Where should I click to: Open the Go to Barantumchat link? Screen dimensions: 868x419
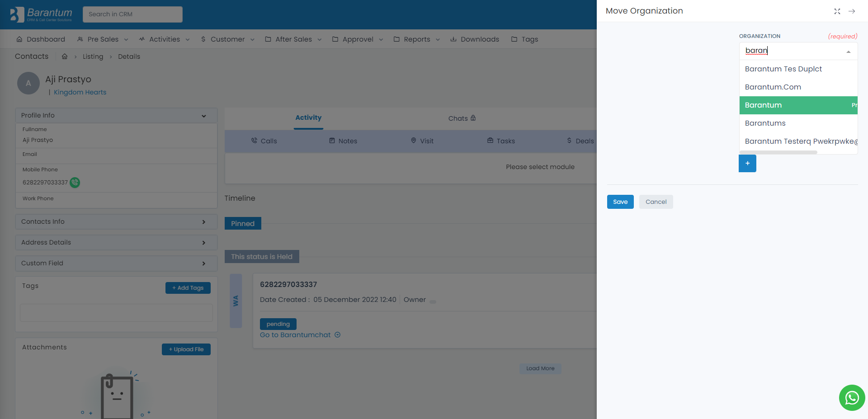(295, 335)
